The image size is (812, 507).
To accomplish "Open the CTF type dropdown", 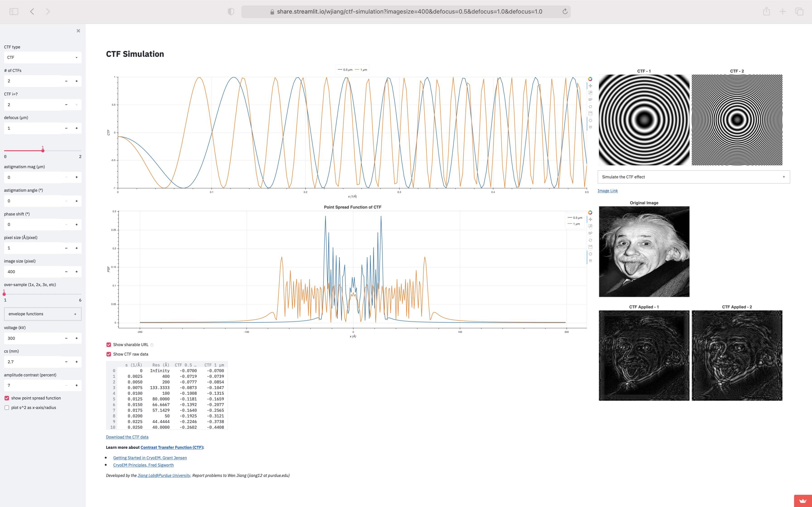I will pos(43,57).
